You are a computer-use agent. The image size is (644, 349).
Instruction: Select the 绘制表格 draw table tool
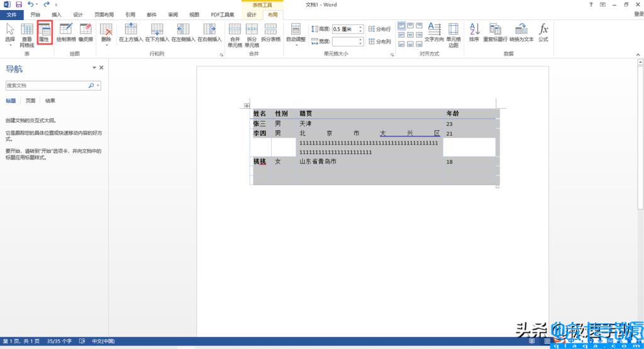[x=65, y=31]
